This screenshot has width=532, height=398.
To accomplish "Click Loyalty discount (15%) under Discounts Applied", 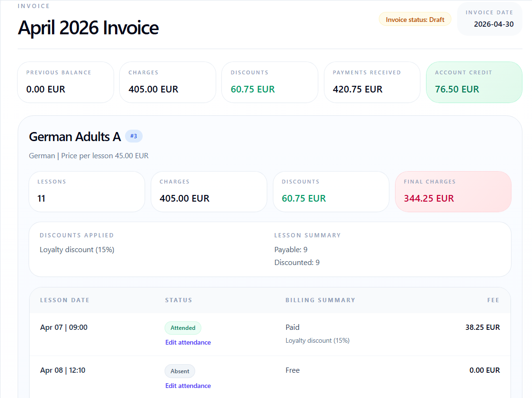I will (x=77, y=250).
